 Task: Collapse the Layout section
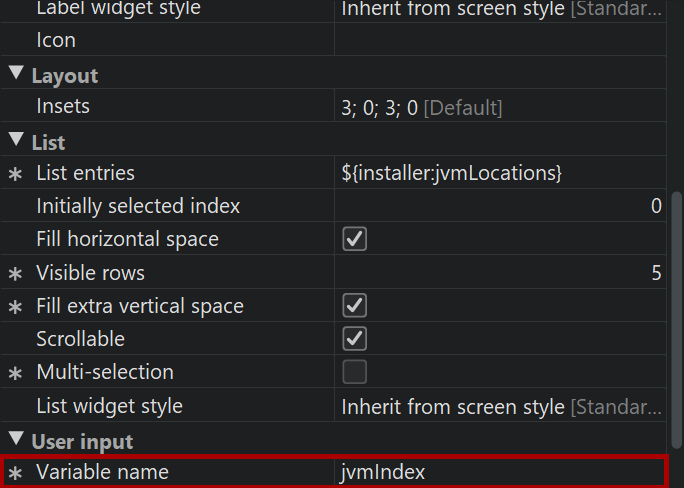16,75
